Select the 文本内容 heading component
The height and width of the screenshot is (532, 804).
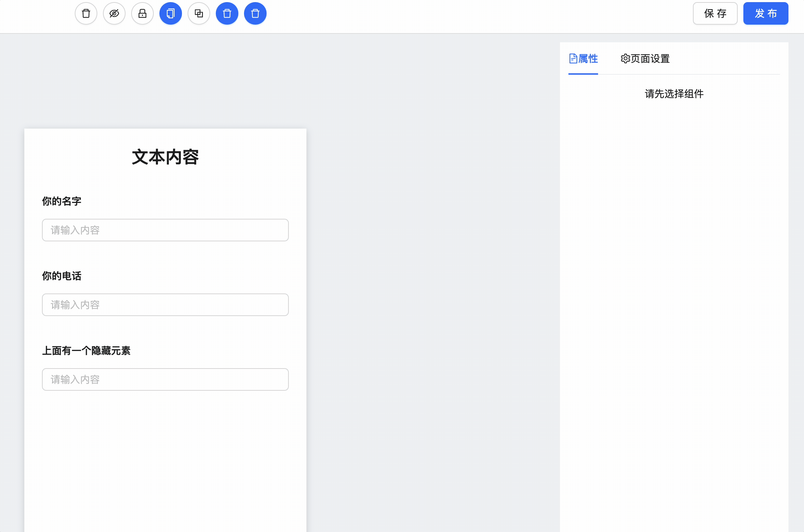(x=165, y=157)
